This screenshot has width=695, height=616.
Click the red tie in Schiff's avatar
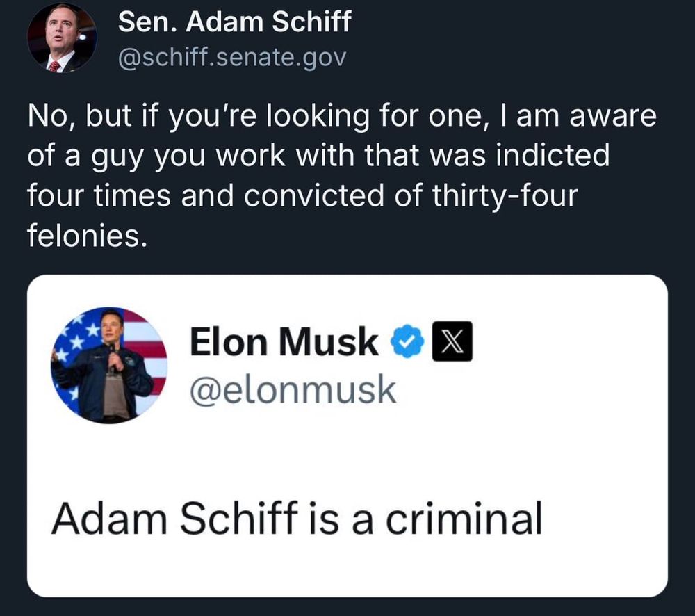click(x=54, y=65)
